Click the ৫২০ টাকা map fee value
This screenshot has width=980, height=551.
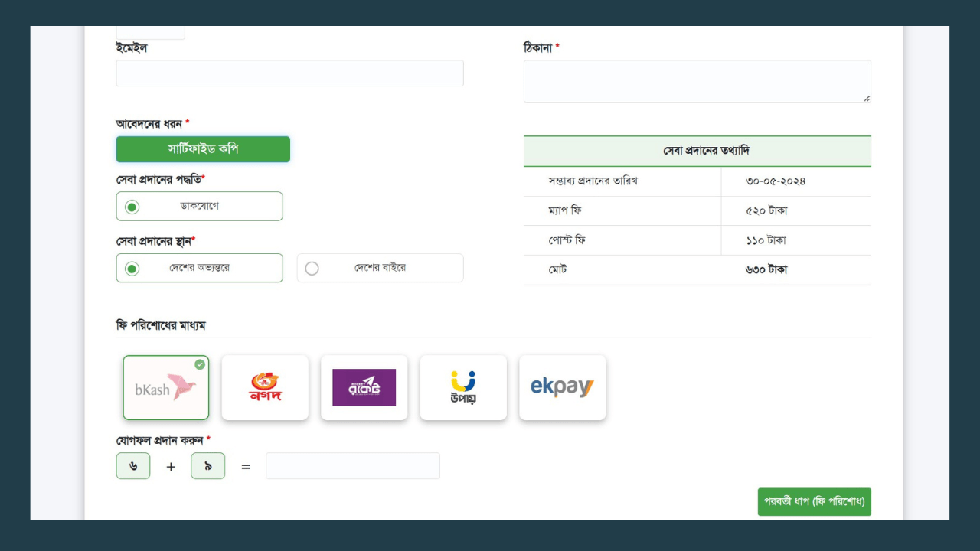766,210
